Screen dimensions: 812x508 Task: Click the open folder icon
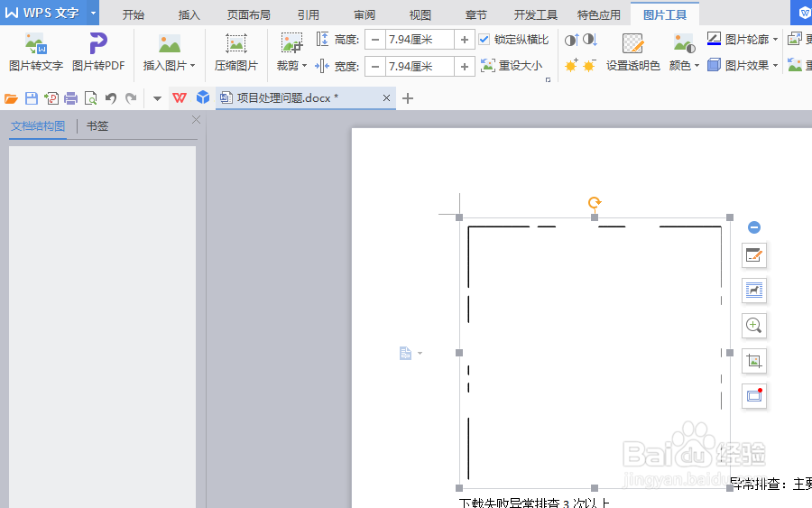11,97
